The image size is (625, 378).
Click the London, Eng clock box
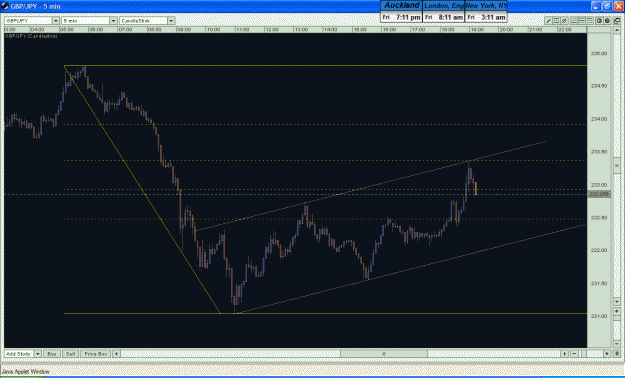[x=443, y=12]
